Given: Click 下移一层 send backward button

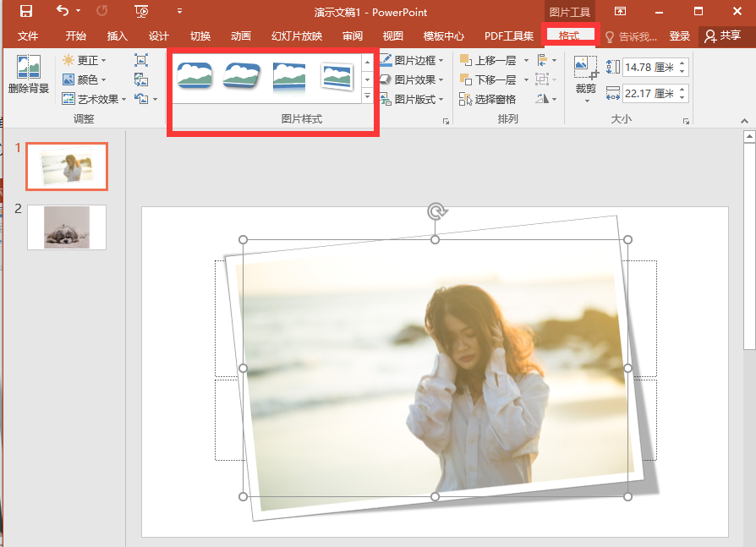Looking at the screenshot, I should click(489, 79).
